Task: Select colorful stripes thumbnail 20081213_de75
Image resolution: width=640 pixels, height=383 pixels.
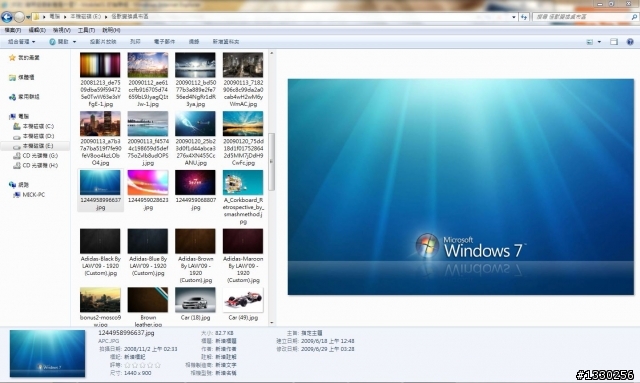Action: 100,65
